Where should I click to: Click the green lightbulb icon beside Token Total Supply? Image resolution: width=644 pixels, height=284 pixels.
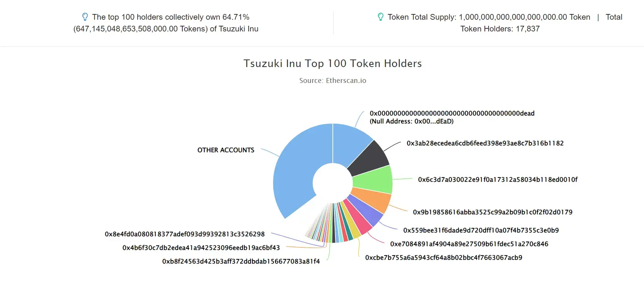[381, 17]
